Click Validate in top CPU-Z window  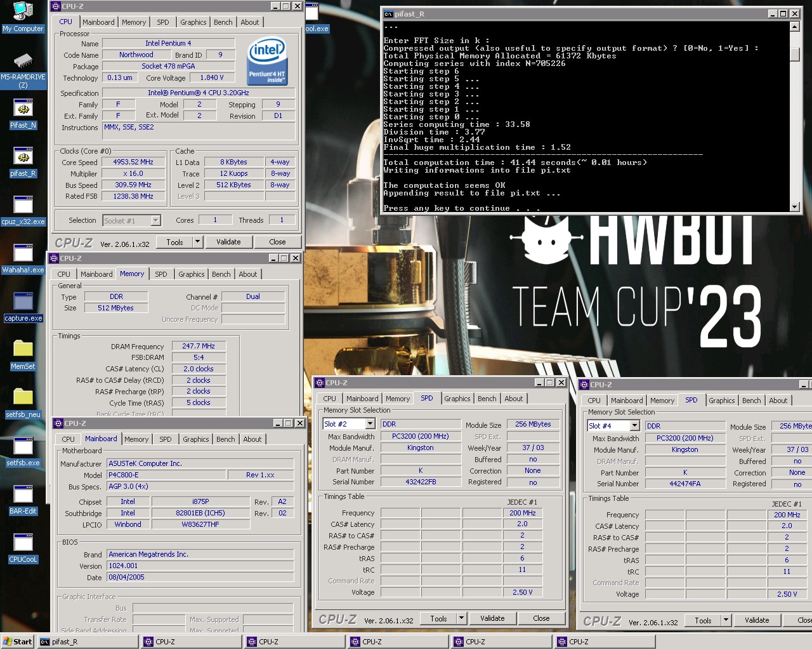click(228, 242)
